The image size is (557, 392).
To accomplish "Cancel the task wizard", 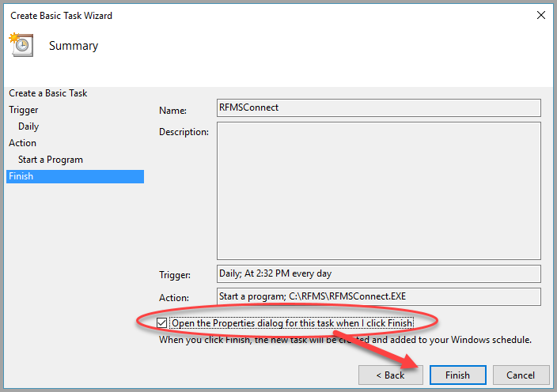I will pos(521,375).
